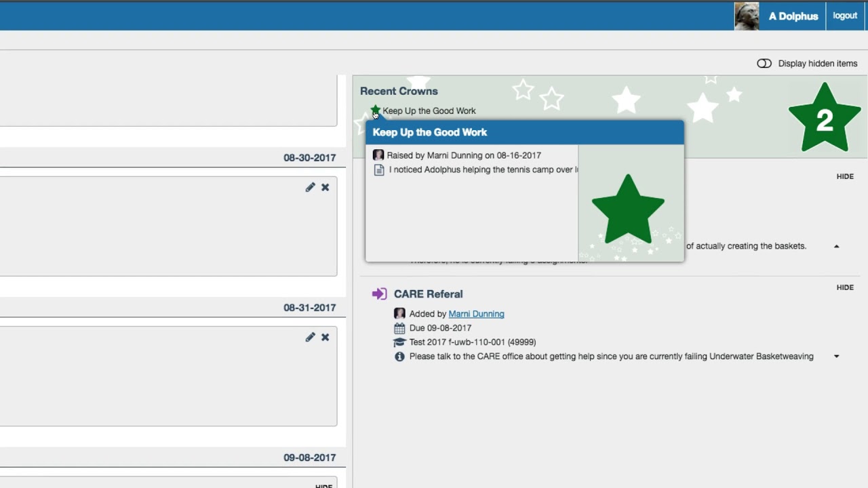868x488 pixels.
Task: Open the Marni Dunning link
Action: click(x=476, y=314)
